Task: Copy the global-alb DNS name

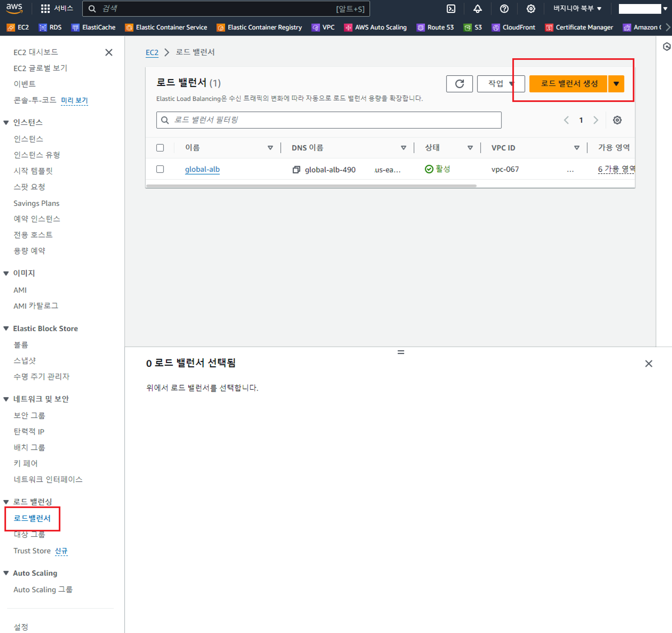Action: [296, 169]
